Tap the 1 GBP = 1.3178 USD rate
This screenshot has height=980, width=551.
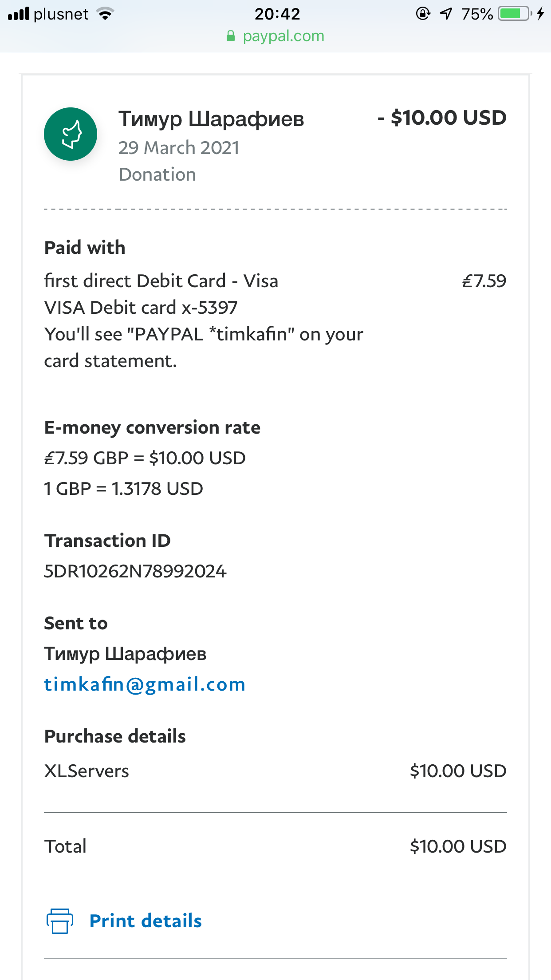pos(124,489)
